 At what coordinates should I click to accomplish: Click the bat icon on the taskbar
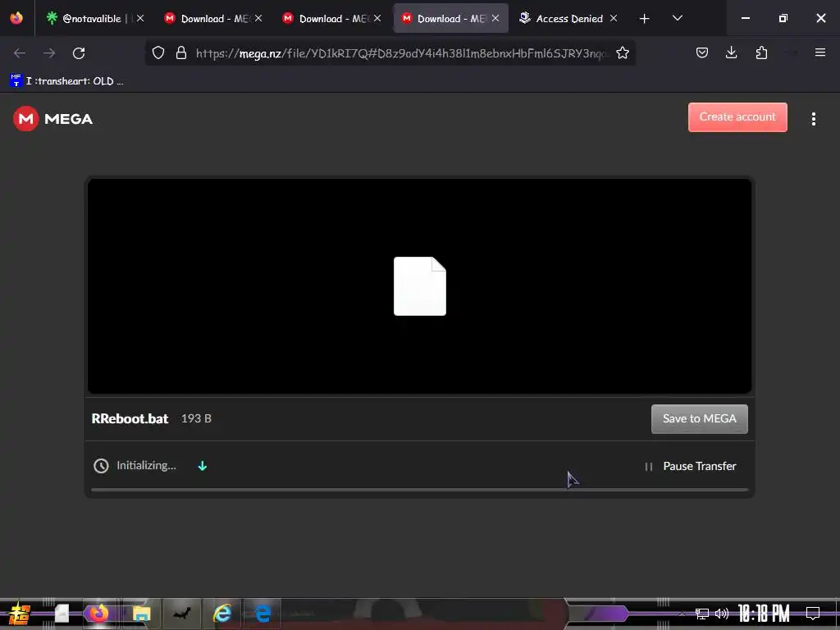point(181,614)
